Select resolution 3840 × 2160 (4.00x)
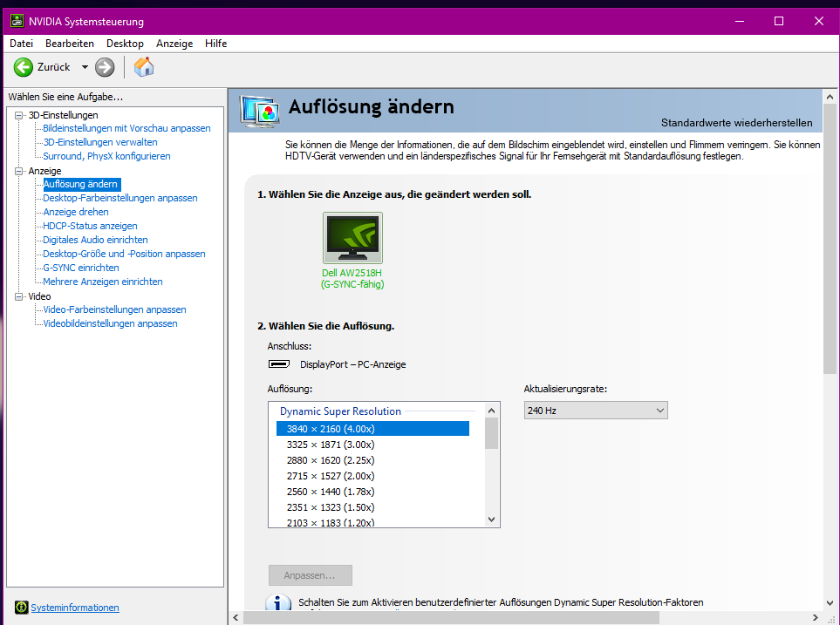 click(372, 429)
